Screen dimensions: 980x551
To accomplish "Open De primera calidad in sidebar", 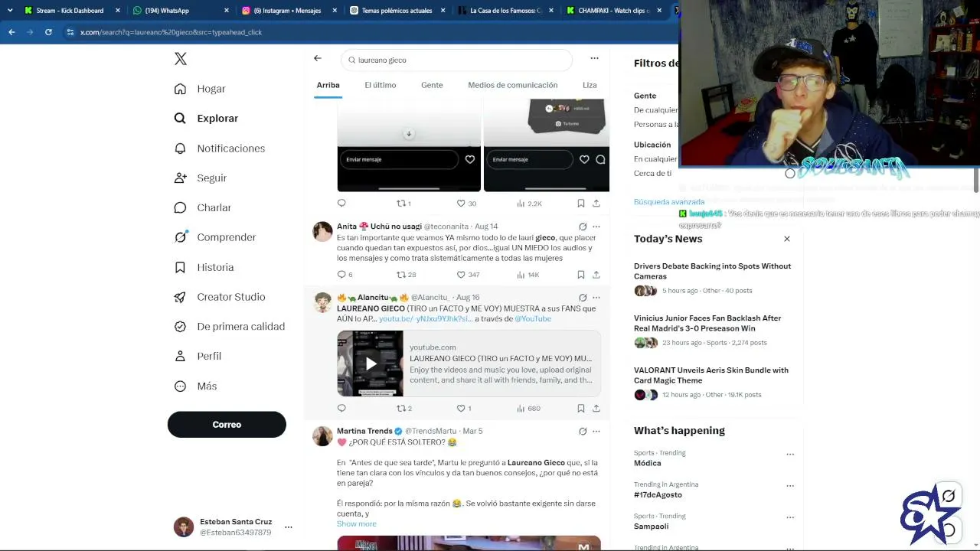I will [230, 326].
